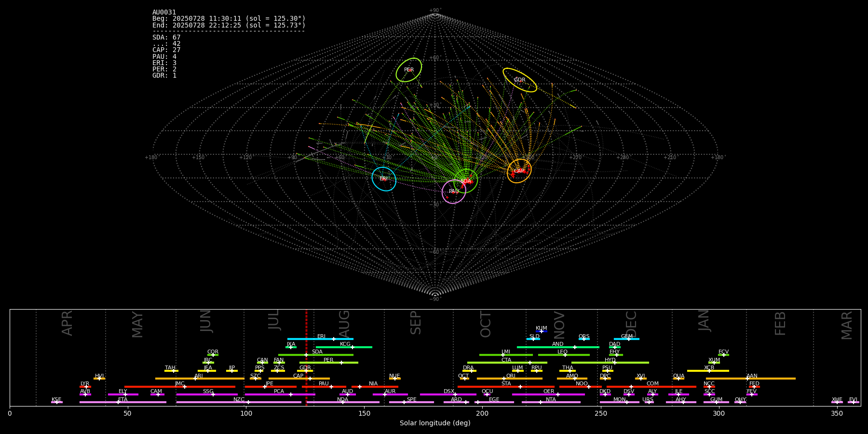Click the 'PAU: 4' count entry
This screenshot has height=434, width=868.
[x=164, y=57]
